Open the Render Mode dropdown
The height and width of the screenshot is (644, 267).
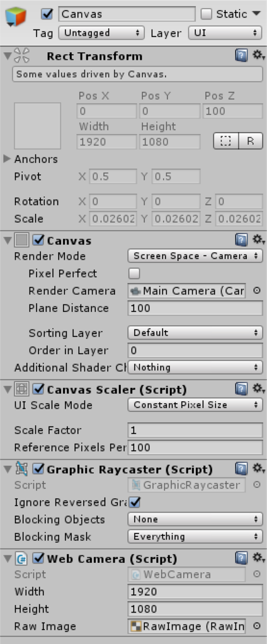195,256
